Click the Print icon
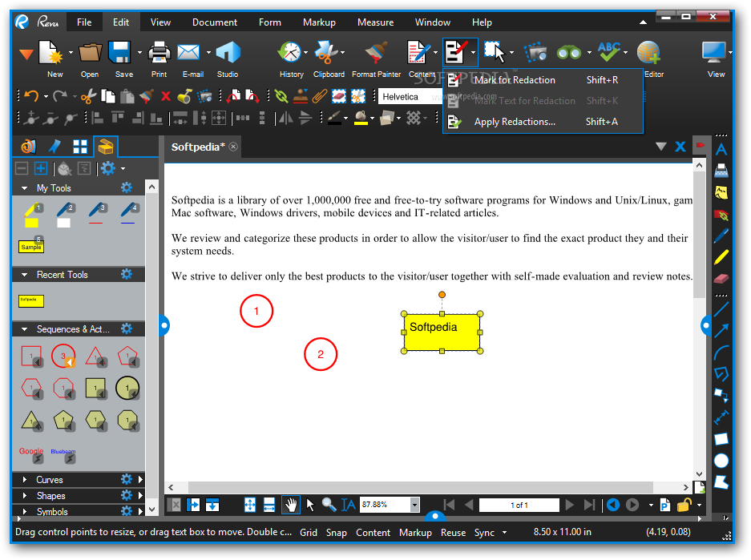The image size is (751, 560). tap(159, 53)
